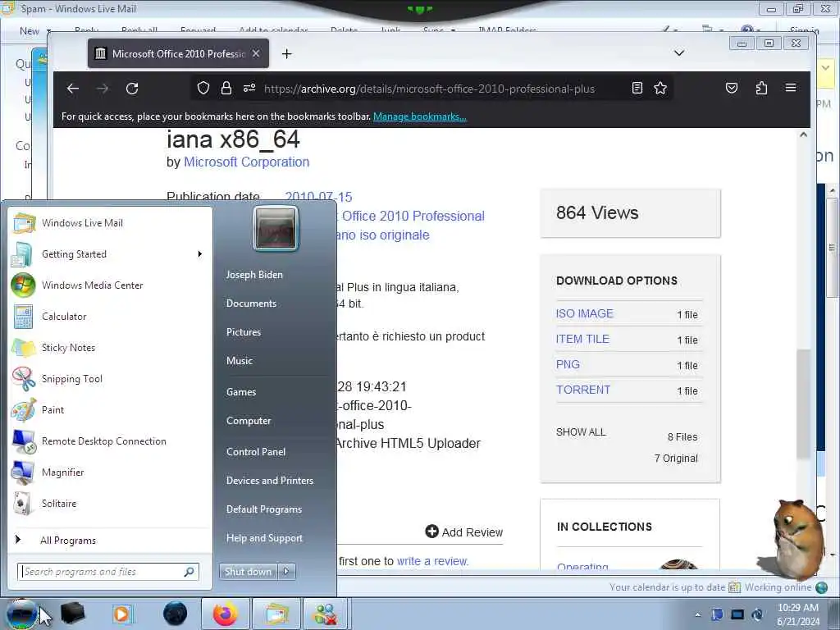Click the Windows Start orb
840x630 pixels.
click(x=21, y=614)
